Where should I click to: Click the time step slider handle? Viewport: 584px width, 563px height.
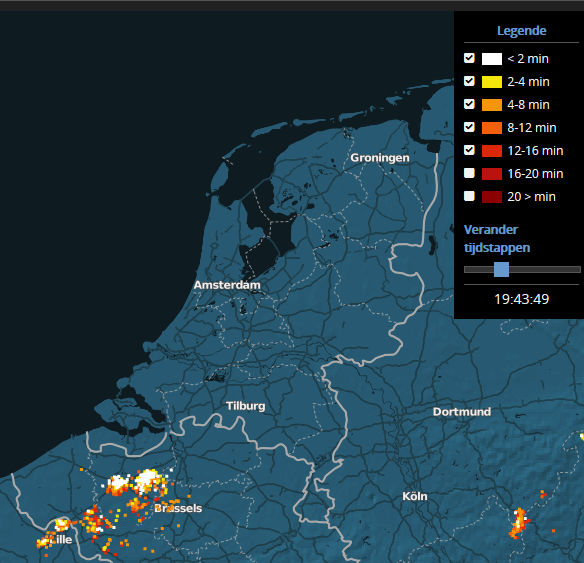click(501, 269)
